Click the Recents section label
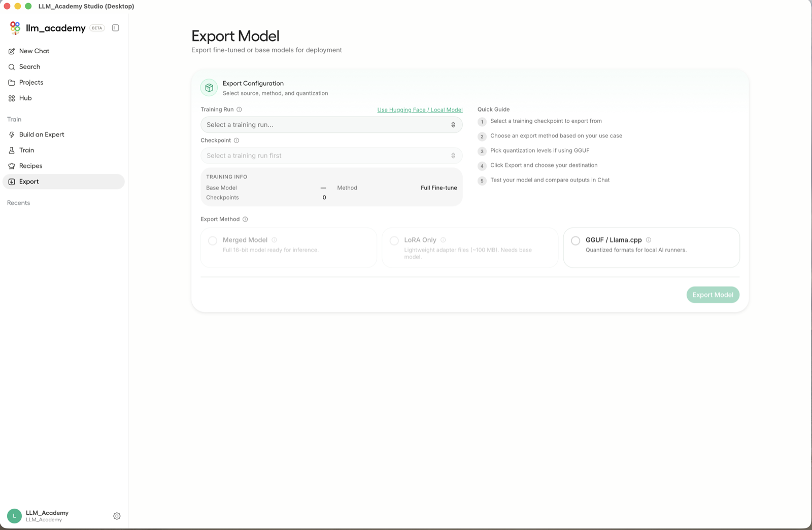Viewport: 812px width, 530px height. click(x=19, y=203)
